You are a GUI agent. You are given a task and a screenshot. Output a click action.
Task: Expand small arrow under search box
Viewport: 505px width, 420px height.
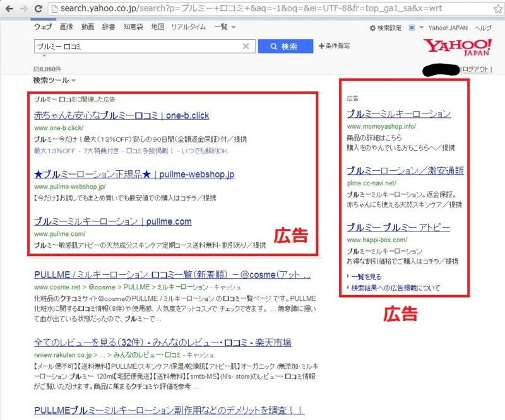tap(44, 55)
